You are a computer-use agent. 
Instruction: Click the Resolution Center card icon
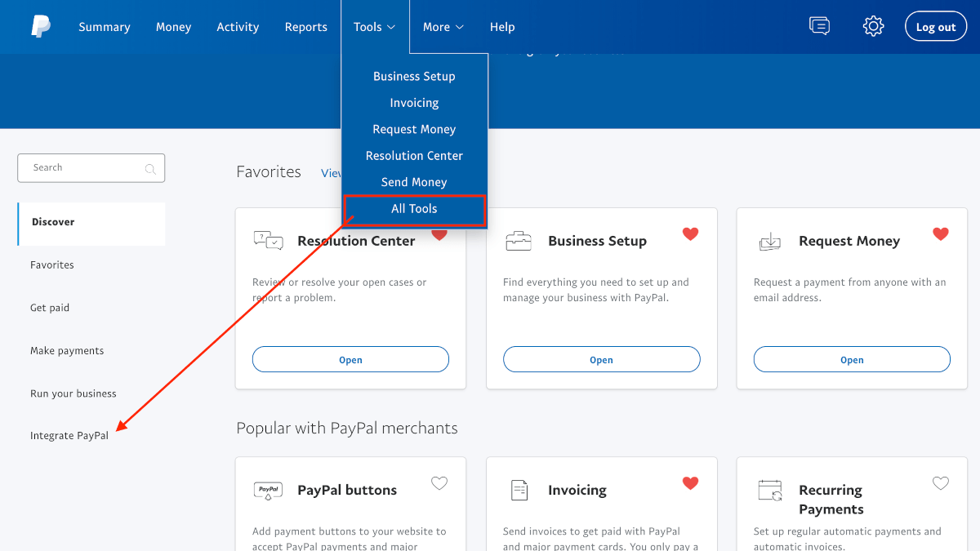[x=268, y=241]
